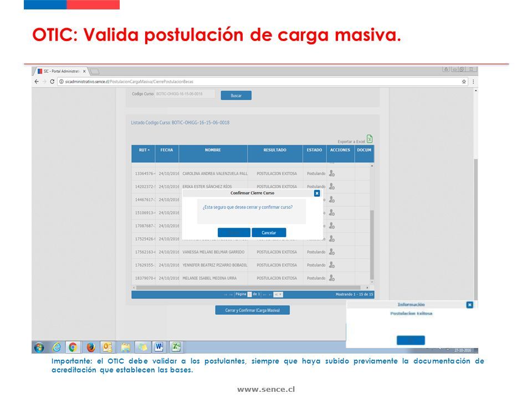Click the RESULTADO column header

[x=275, y=154]
